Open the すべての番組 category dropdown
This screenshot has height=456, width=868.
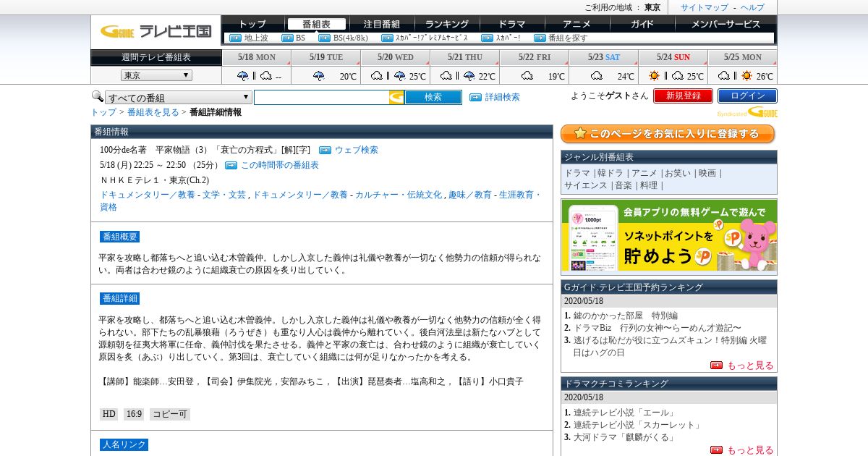coord(179,98)
